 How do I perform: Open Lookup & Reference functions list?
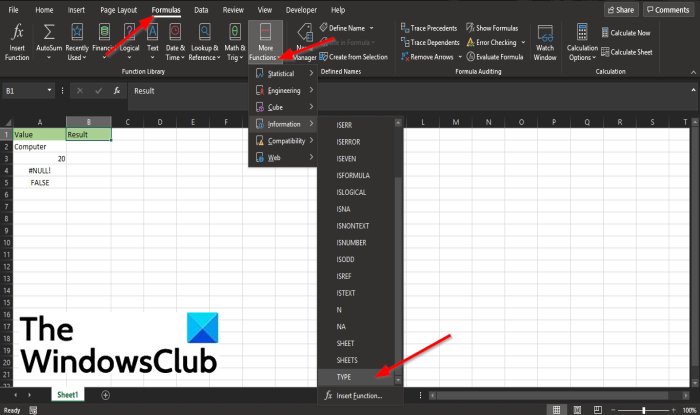tap(204, 42)
